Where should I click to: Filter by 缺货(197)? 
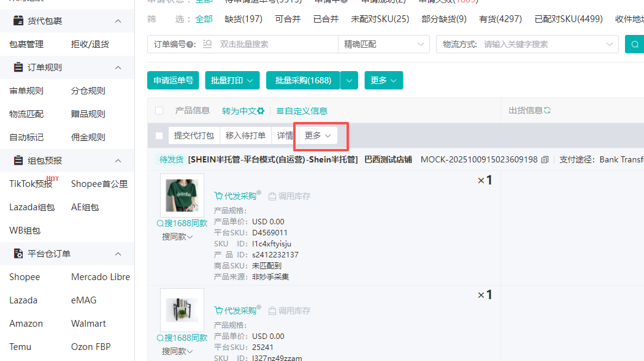(x=243, y=19)
